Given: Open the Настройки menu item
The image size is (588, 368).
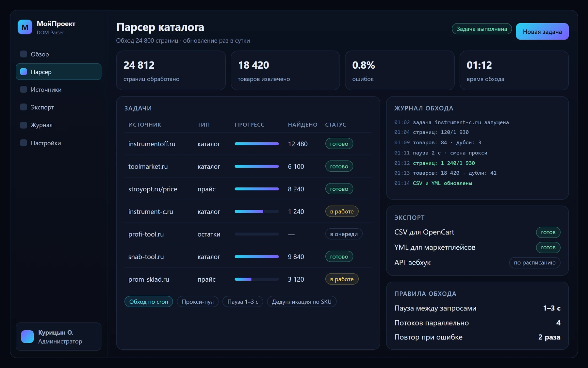Looking at the screenshot, I should pyautogui.click(x=58, y=143).
